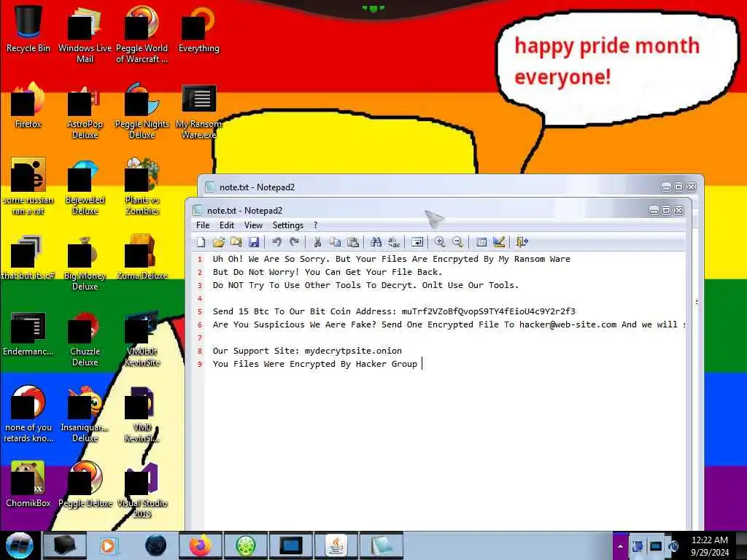This screenshot has width=747, height=560.
Task: Open the ? help menu
Action: click(x=315, y=225)
